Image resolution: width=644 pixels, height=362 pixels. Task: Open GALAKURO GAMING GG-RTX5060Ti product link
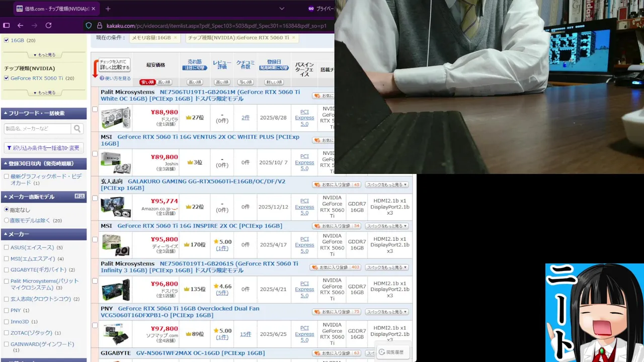[x=193, y=185]
